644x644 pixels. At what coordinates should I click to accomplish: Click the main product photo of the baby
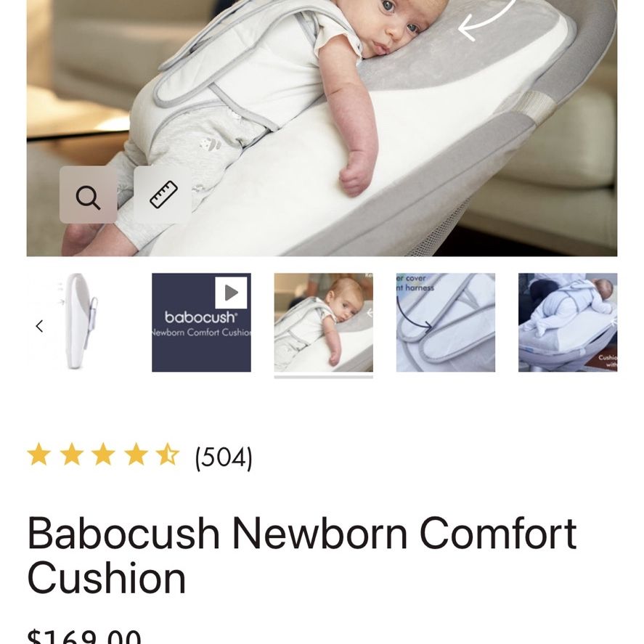point(322,128)
